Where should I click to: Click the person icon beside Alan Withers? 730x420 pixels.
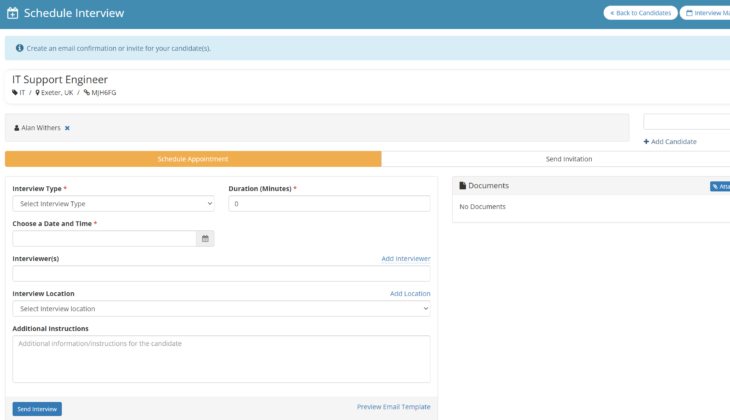(16, 128)
